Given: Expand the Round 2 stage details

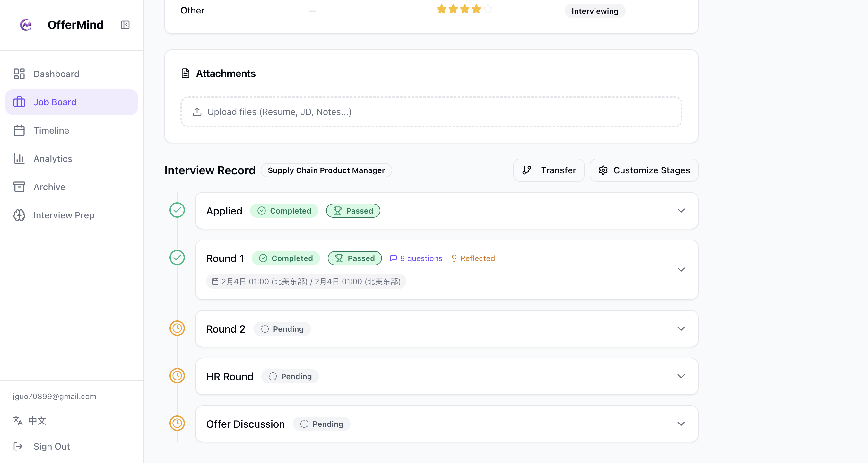Looking at the screenshot, I should (x=681, y=328).
